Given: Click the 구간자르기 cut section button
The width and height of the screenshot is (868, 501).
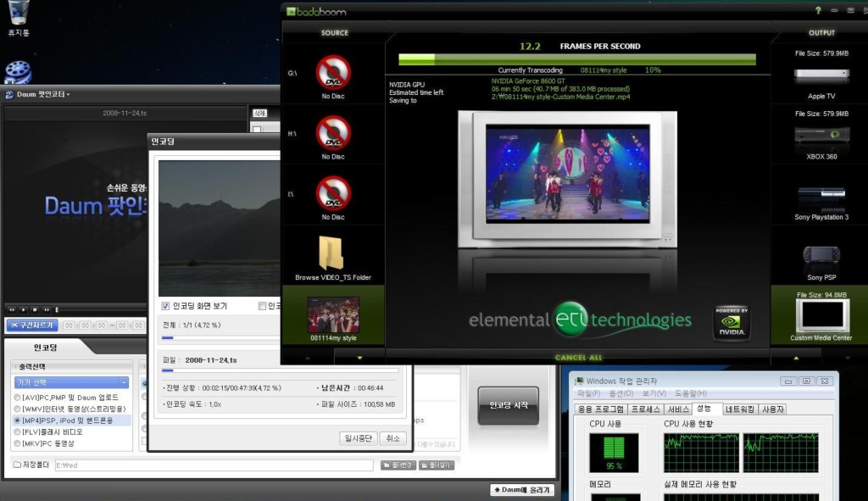Looking at the screenshot, I should click(x=32, y=325).
